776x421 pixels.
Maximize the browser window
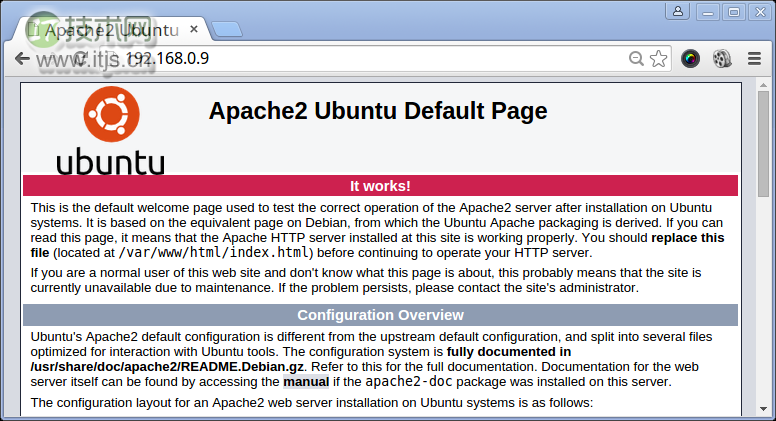734,12
